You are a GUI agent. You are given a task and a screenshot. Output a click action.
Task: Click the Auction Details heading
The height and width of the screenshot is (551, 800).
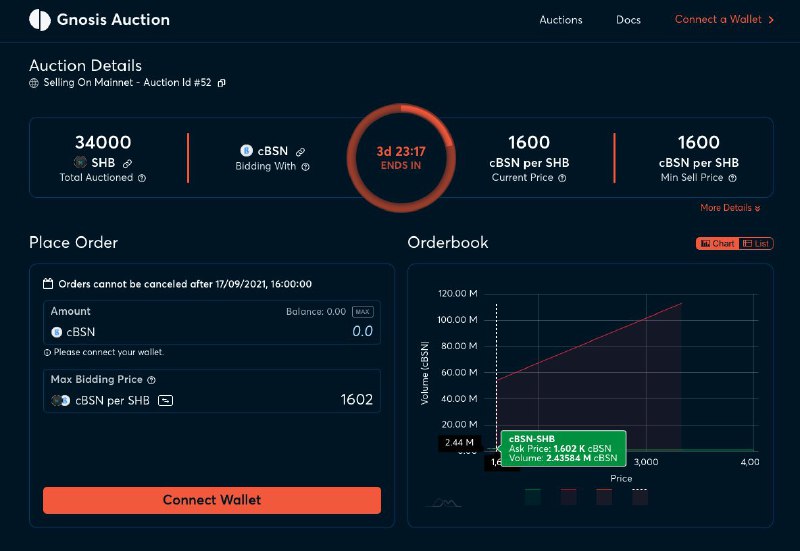(x=85, y=65)
